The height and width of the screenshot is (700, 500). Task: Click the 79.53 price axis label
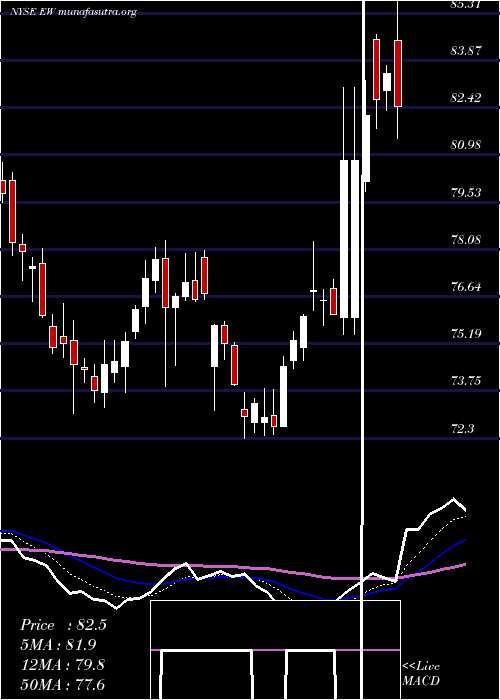pos(466,192)
